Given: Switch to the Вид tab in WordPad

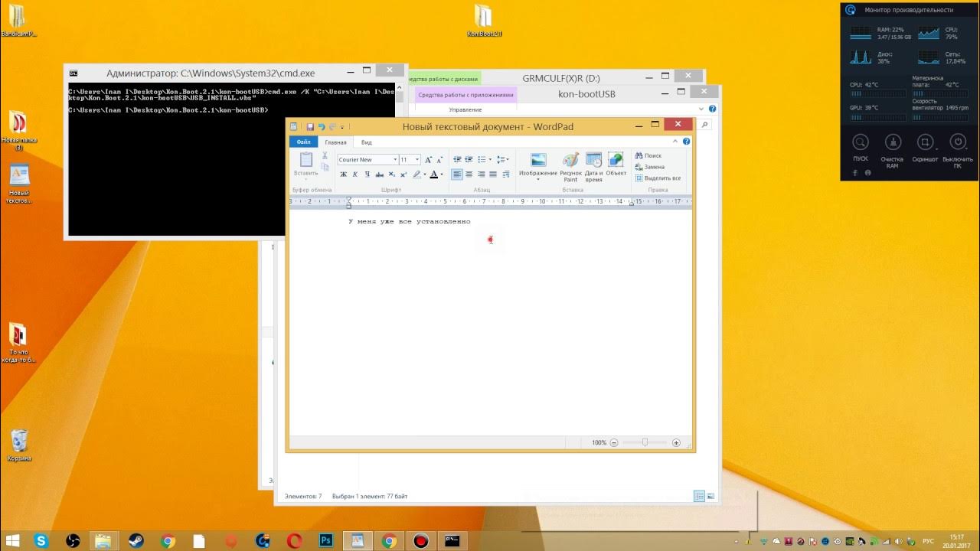Looking at the screenshot, I should [367, 142].
